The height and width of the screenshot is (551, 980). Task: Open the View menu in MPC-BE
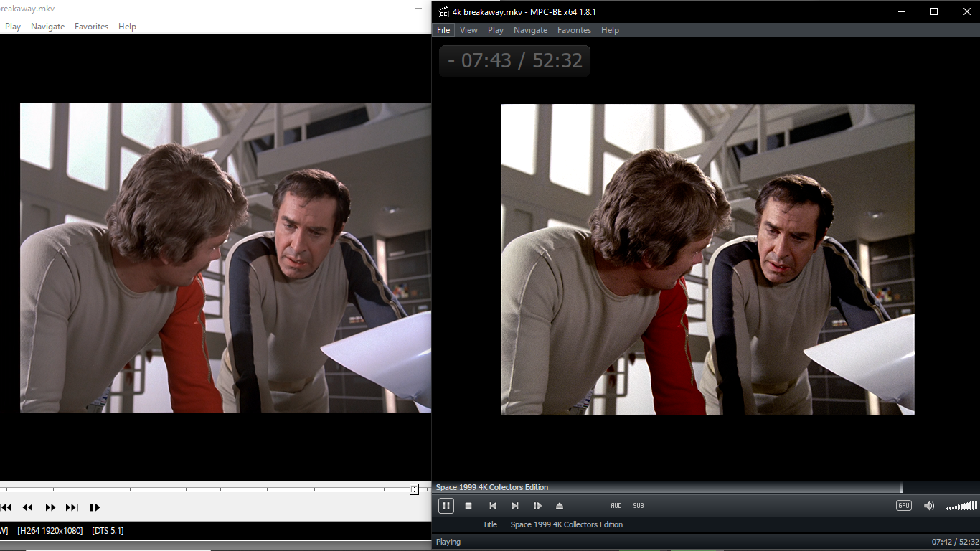pos(468,30)
